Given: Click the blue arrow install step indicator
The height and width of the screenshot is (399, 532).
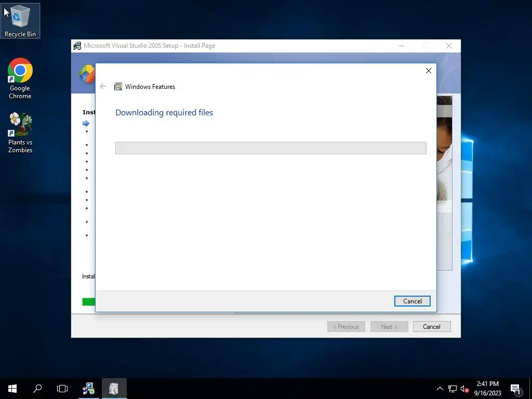Looking at the screenshot, I should (86, 123).
